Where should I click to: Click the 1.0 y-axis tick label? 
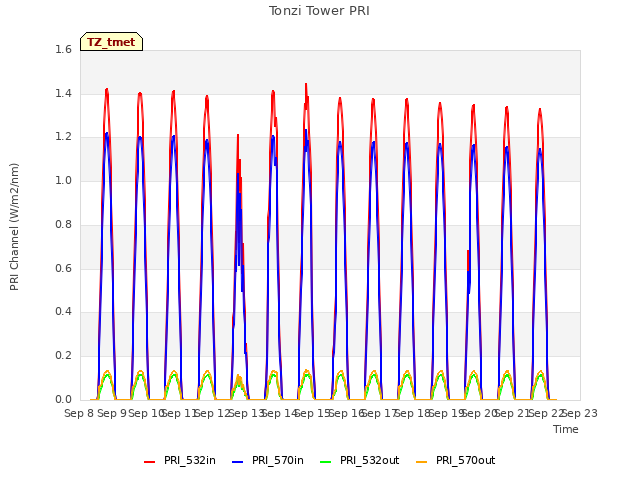(63, 180)
